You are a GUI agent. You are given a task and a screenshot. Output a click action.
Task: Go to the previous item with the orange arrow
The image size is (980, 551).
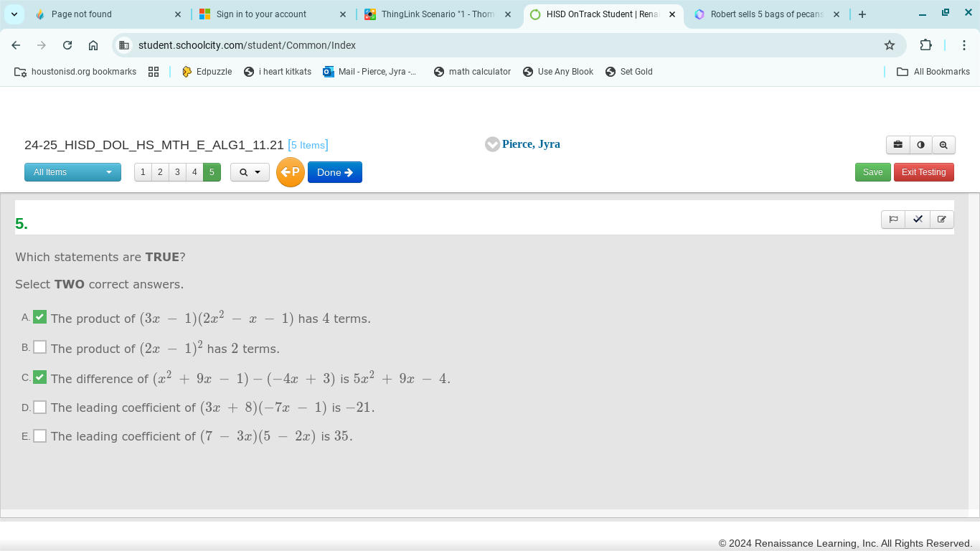pos(291,172)
